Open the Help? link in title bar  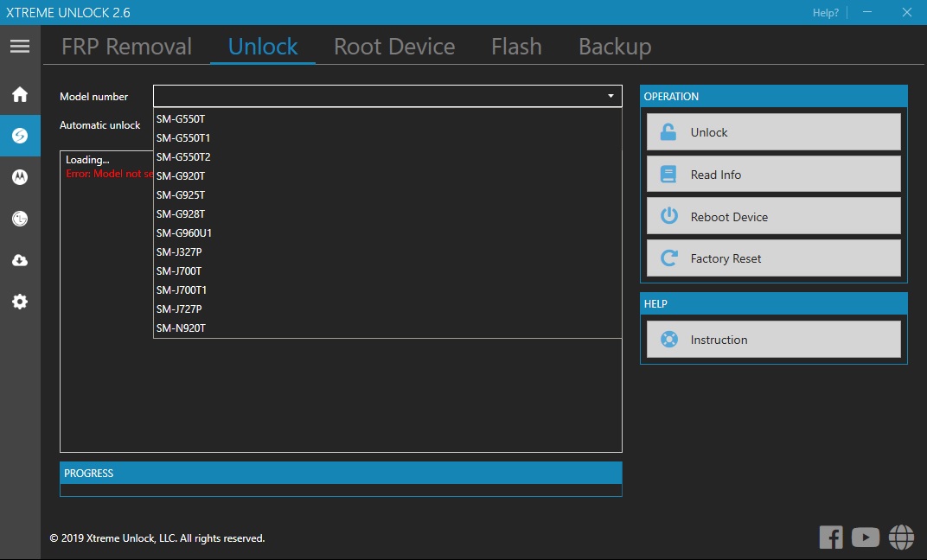[x=825, y=12]
